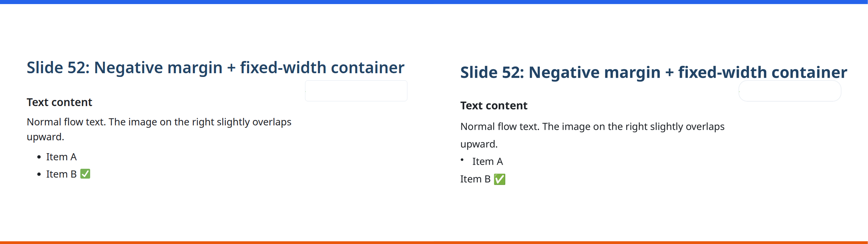This screenshot has height=244, width=868.
Task: Click the left slide's "Text content" subheading
Action: (59, 102)
